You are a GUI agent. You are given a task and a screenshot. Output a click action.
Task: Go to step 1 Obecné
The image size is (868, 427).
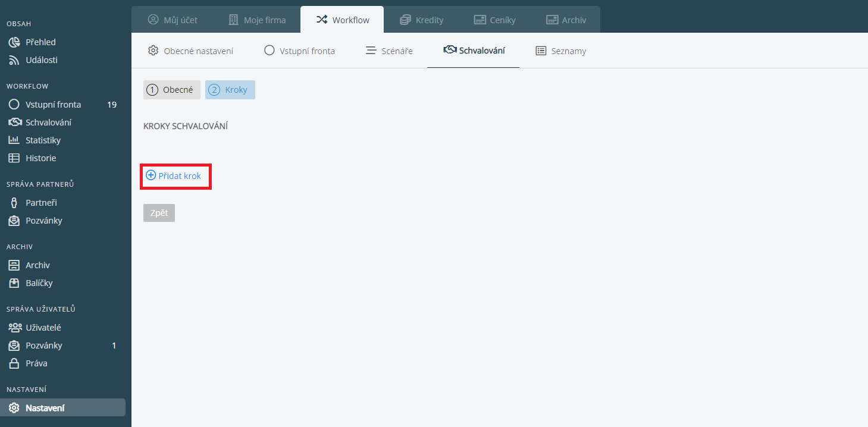(171, 90)
